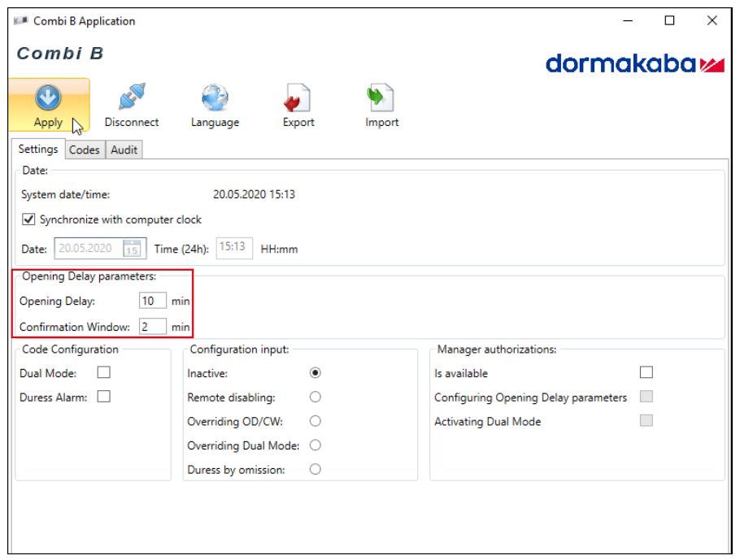Image resolution: width=740 pixels, height=560 pixels.
Task: Click the Disconnect plug icon
Action: 131,98
